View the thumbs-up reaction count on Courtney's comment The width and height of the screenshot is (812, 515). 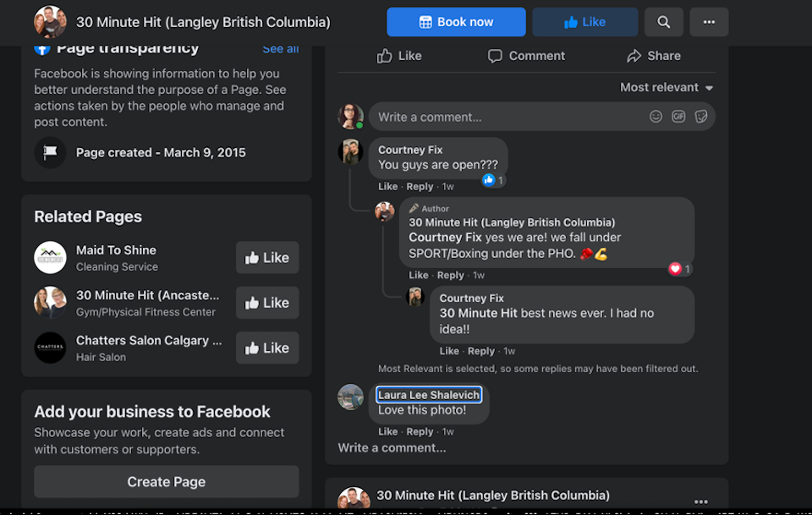[493, 180]
